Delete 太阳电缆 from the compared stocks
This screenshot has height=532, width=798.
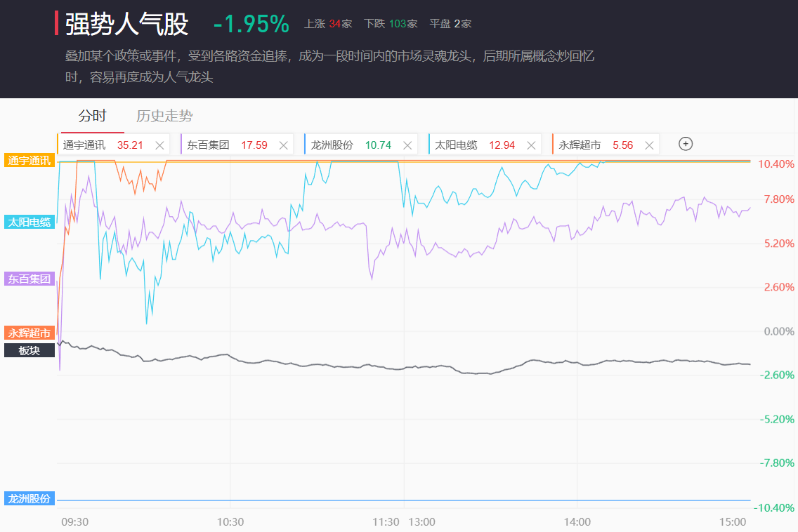tap(531, 145)
